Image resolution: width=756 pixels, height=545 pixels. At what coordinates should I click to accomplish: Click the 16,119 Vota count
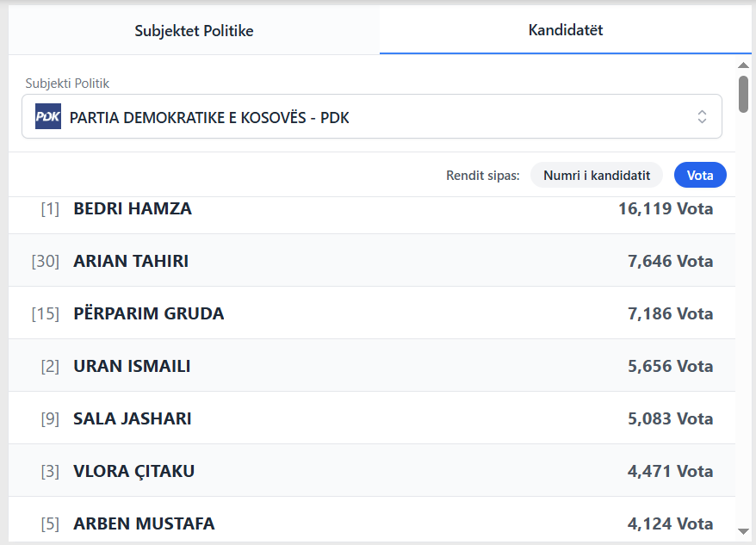point(665,208)
